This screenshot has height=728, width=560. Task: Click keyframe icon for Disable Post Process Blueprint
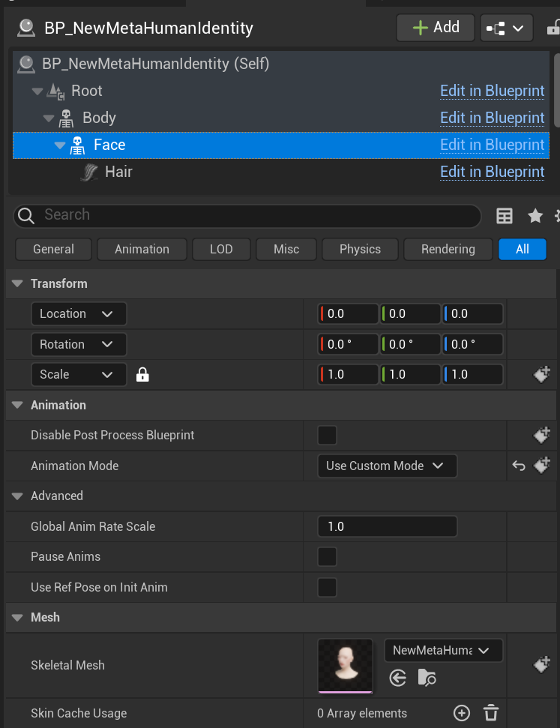click(x=541, y=435)
